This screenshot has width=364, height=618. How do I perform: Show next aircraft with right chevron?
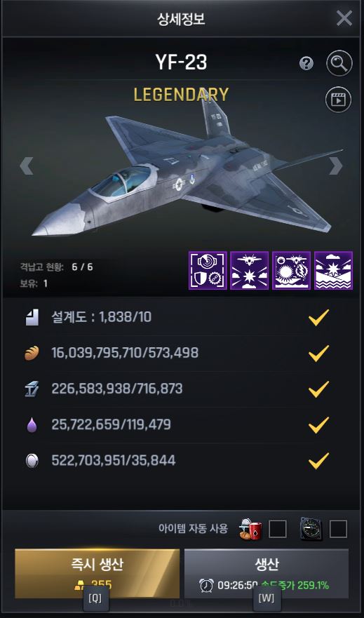pos(336,166)
